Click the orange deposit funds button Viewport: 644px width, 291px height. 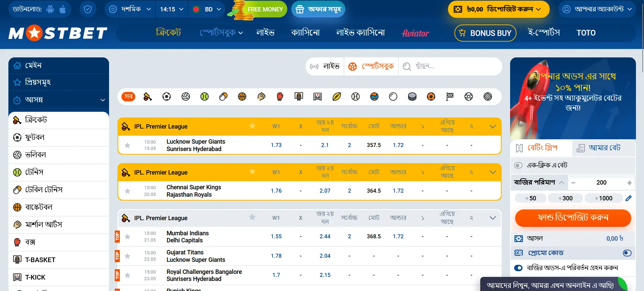click(573, 218)
